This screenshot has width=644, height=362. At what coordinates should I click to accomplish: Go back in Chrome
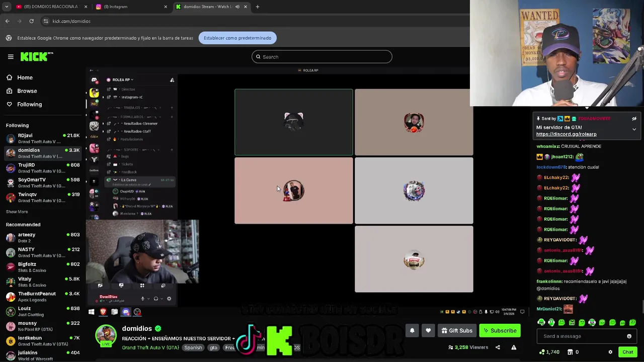pyautogui.click(x=7, y=21)
